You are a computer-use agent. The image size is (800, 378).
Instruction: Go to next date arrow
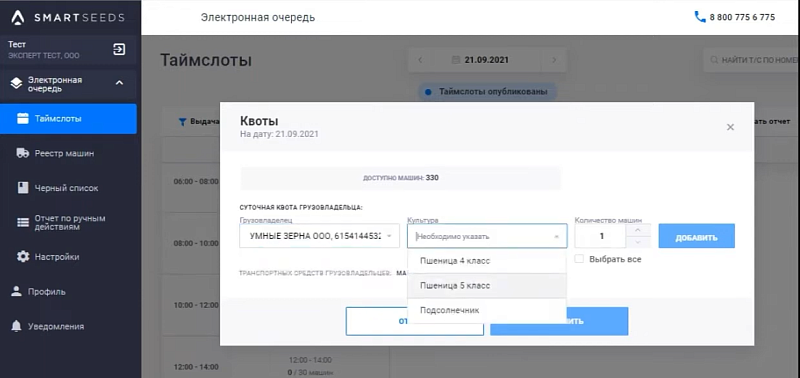click(554, 60)
